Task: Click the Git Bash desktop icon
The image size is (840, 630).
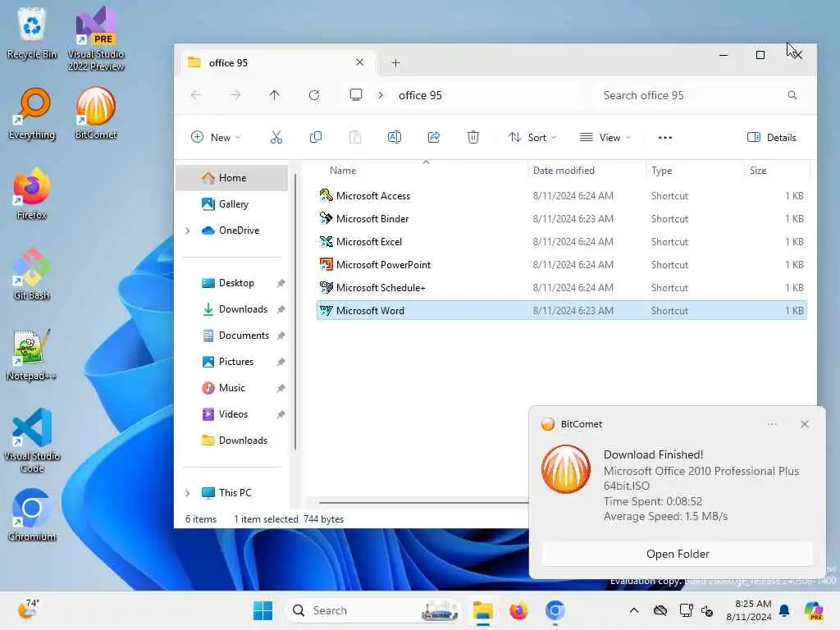Action: coord(32,274)
